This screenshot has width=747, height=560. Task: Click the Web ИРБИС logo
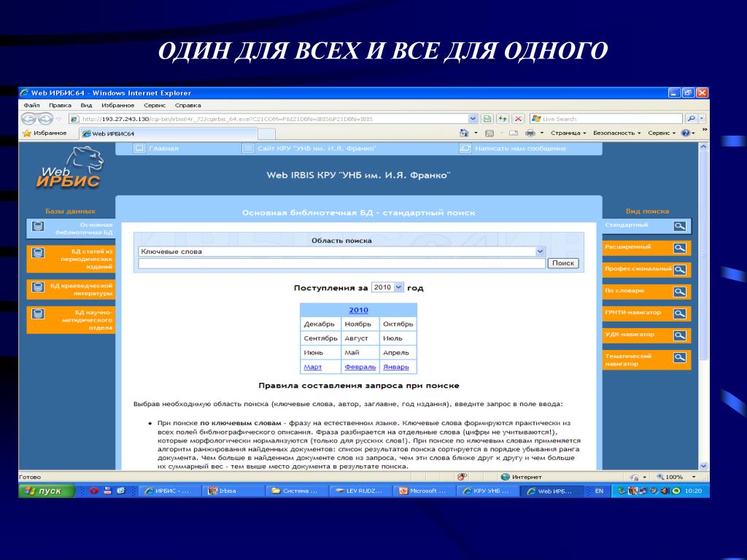[70, 168]
